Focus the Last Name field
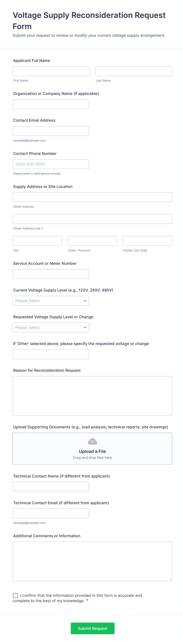183x644 pixels. pos(134,71)
